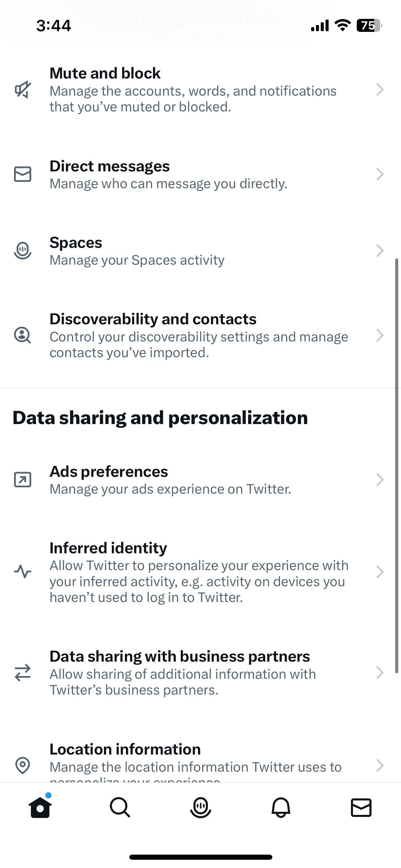Open Search tab in bottom bar
Image resolution: width=401 pixels, height=868 pixels.
tap(120, 807)
